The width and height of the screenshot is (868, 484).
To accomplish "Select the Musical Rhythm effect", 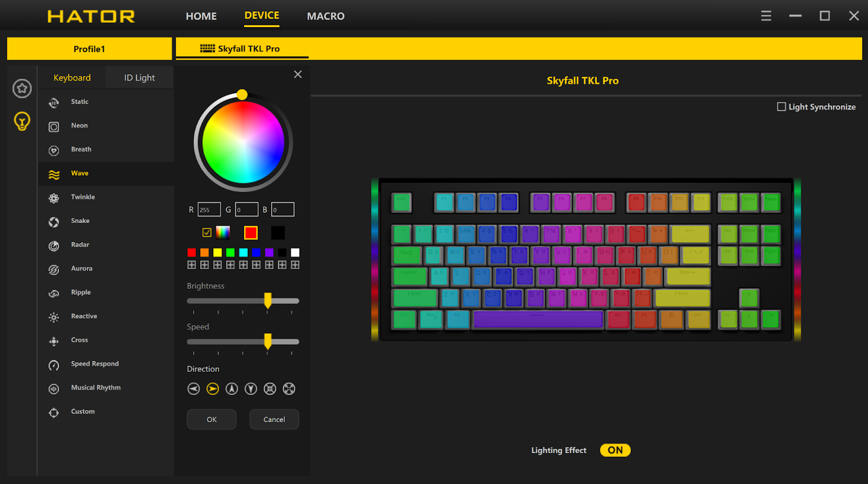I will click(106, 389).
